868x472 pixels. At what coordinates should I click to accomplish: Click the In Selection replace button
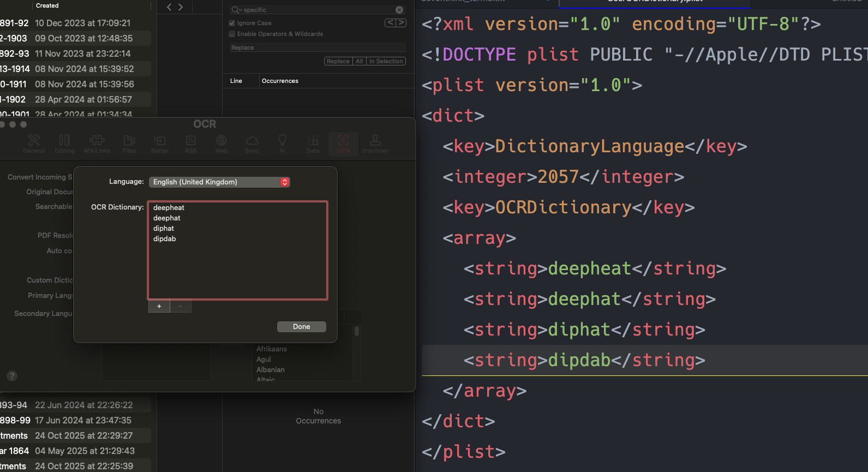click(386, 61)
